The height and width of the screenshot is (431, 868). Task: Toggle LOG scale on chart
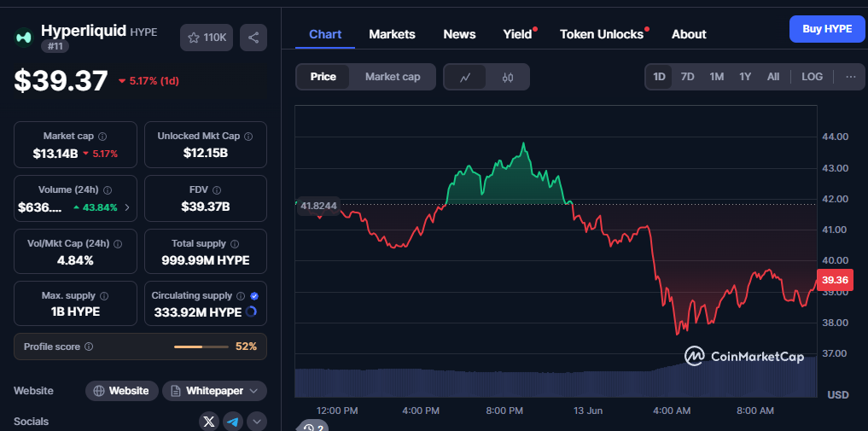click(x=812, y=77)
